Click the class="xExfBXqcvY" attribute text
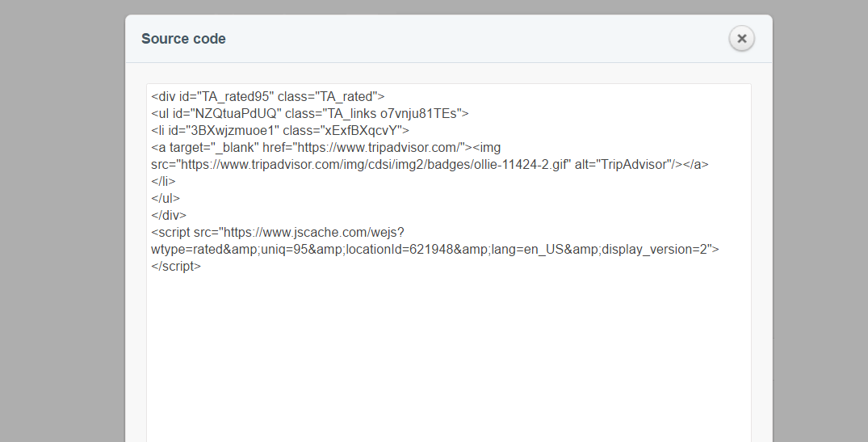868x442 pixels. (x=346, y=130)
